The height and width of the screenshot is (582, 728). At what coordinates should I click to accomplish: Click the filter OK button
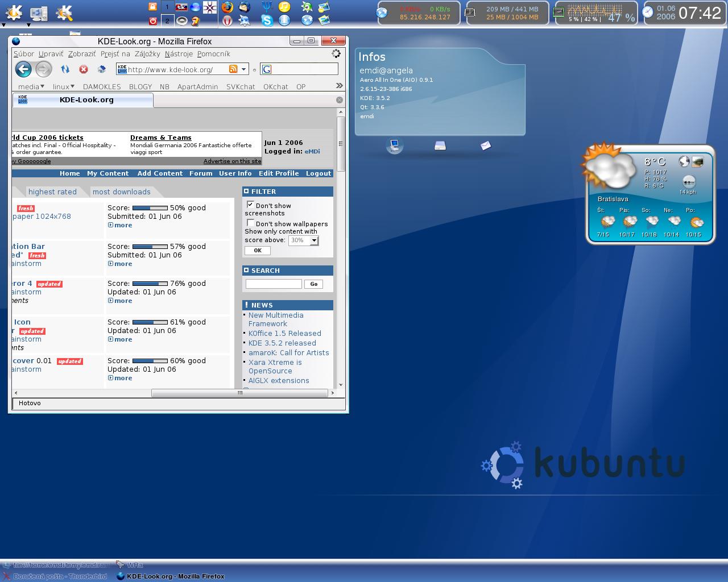click(x=258, y=251)
